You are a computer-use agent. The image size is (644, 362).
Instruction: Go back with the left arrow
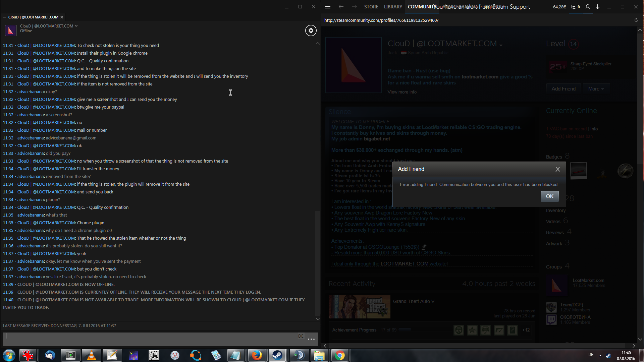tap(341, 7)
